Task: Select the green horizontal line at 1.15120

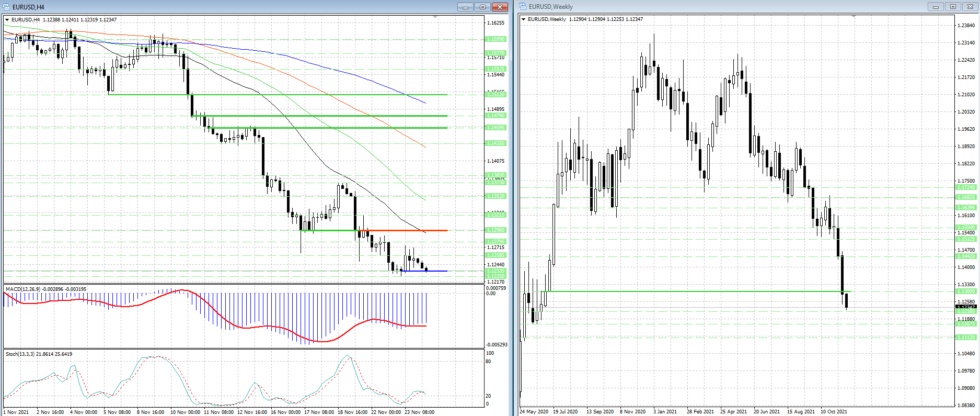Action: tap(278, 95)
